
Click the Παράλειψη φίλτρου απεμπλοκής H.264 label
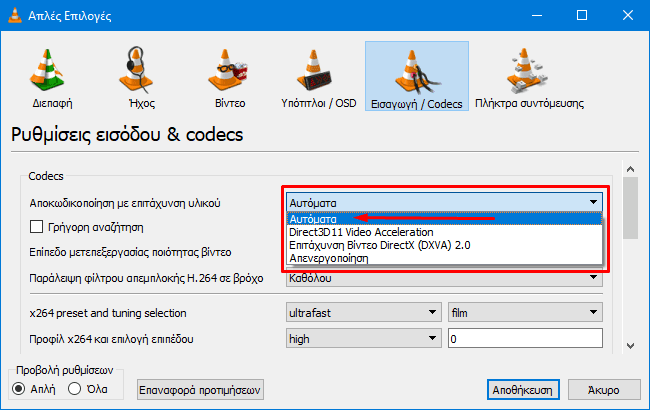[x=146, y=278]
